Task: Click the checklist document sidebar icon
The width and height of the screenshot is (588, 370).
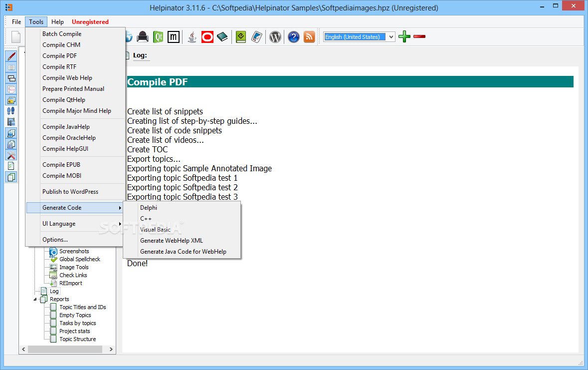Action: tap(11, 166)
